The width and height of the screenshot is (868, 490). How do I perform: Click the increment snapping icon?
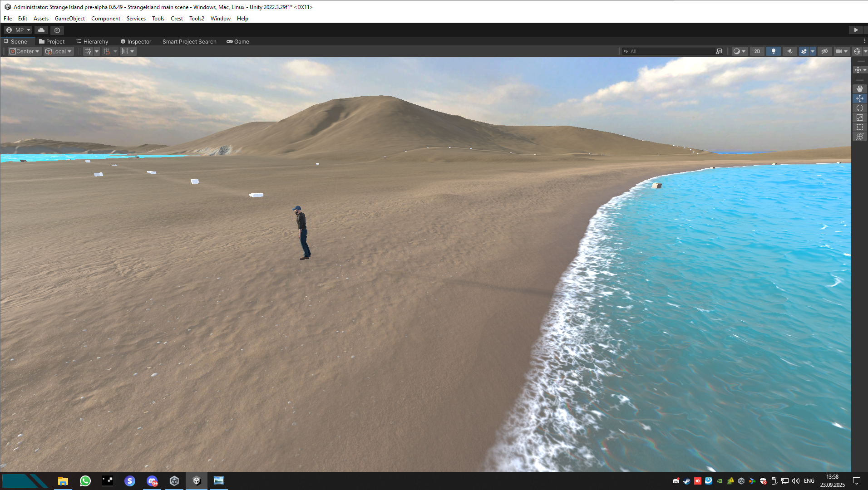coord(125,51)
